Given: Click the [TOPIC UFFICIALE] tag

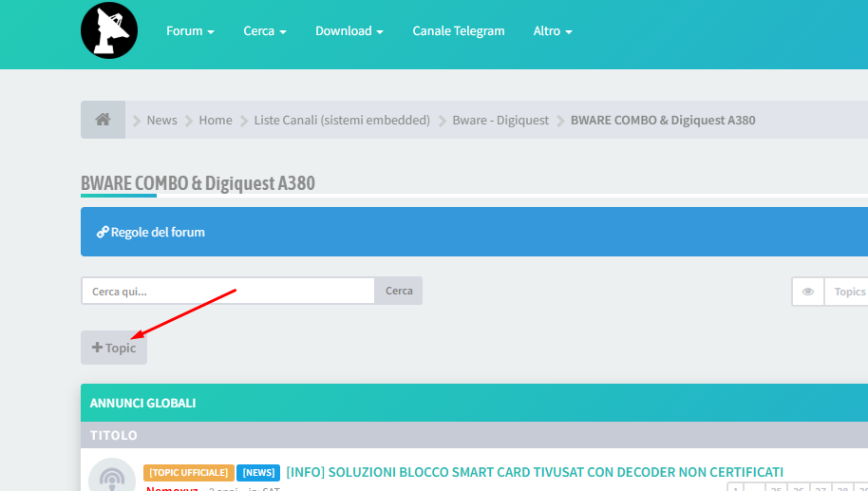Looking at the screenshot, I should pyautogui.click(x=189, y=473).
